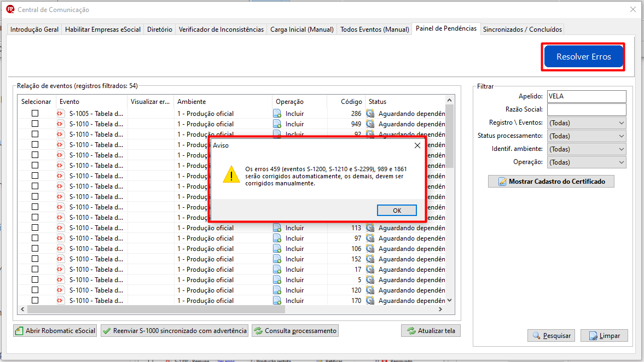The image size is (644, 362).
Task: Click the S-1005 event row red icon
Action: coord(60,114)
